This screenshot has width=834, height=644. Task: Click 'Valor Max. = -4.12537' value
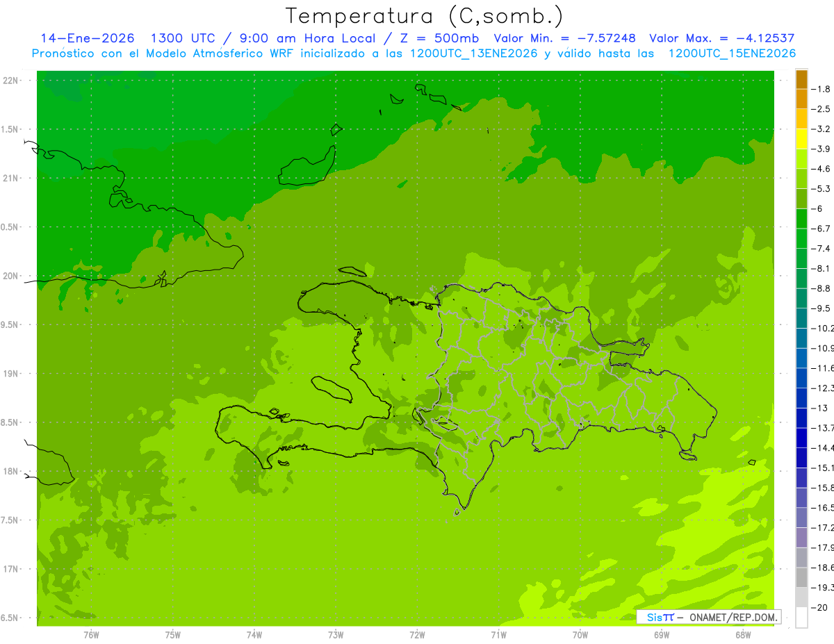pyautogui.click(x=722, y=38)
